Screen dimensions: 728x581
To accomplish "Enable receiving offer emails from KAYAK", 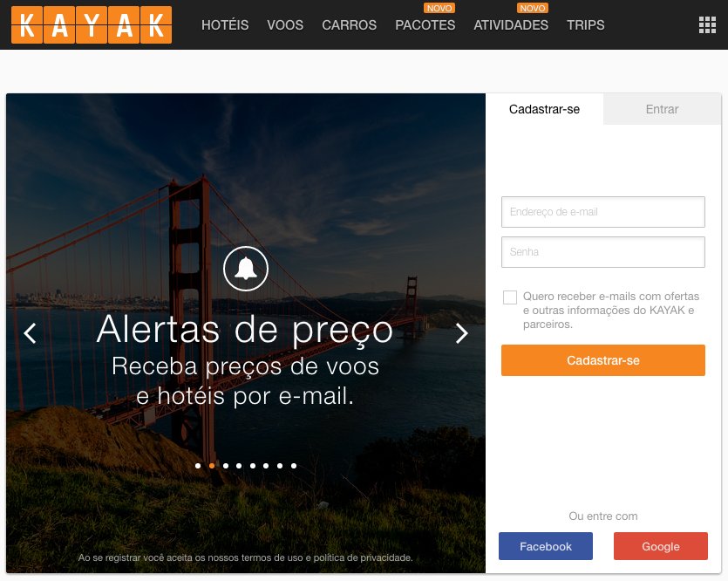I will (510, 297).
